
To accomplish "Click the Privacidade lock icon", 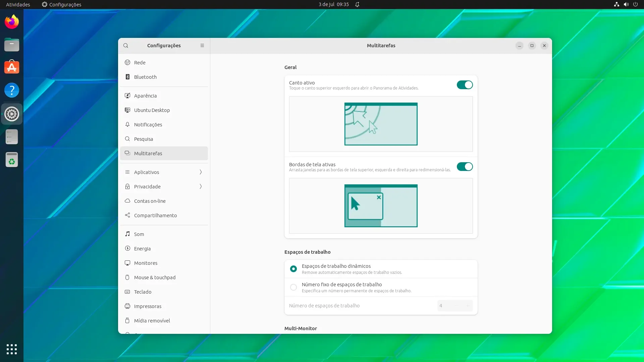I will (x=127, y=186).
